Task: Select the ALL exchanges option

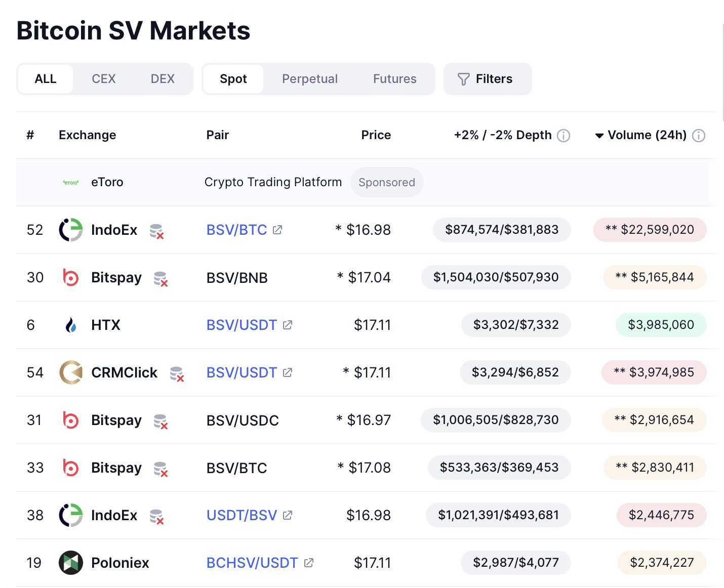Action: (x=46, y=79)
